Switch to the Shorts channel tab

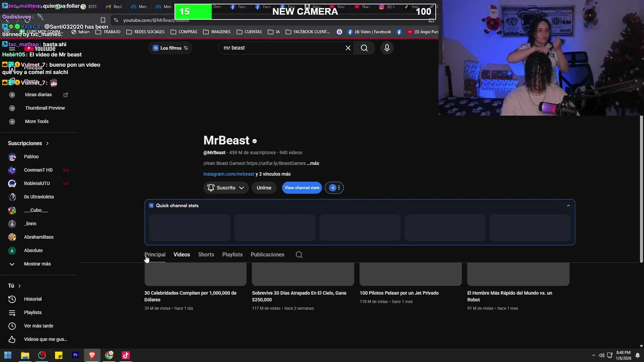pos(206,254)
